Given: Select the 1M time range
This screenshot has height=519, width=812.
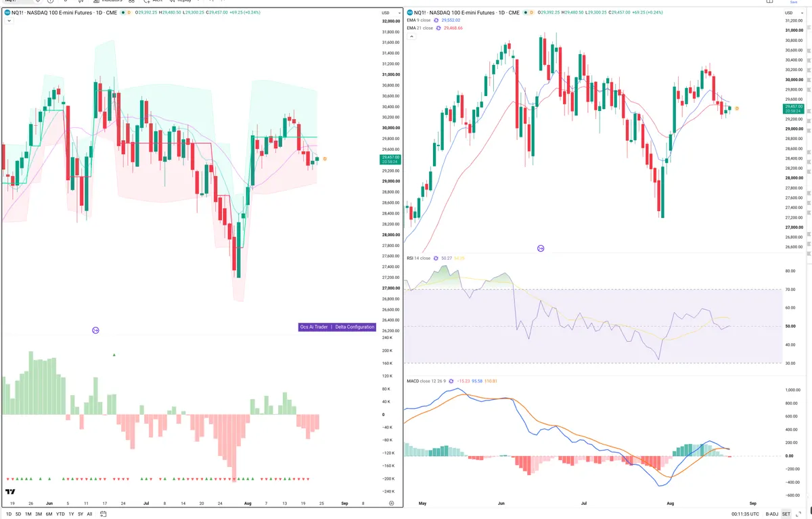Looking at the screenshot, I should coord(28,514).
